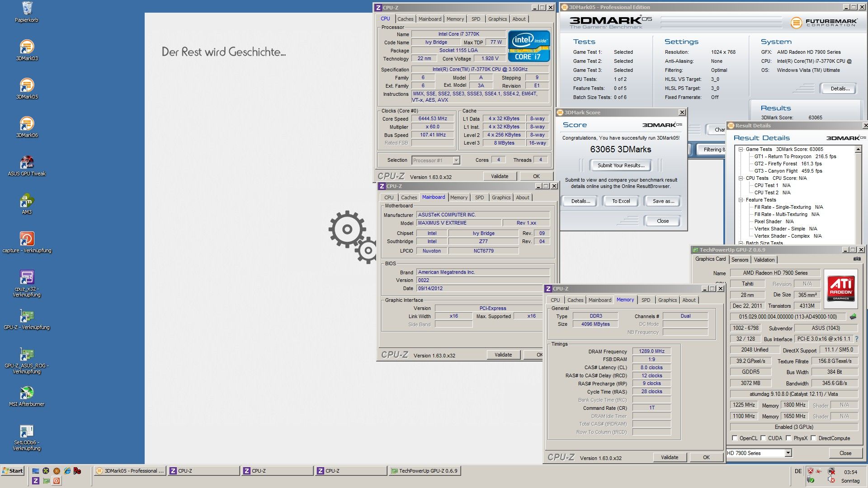Switch to Caches tab in top CPU-Z
The height and width of the screenshot is (488, 868).
(x=405, y=19)
